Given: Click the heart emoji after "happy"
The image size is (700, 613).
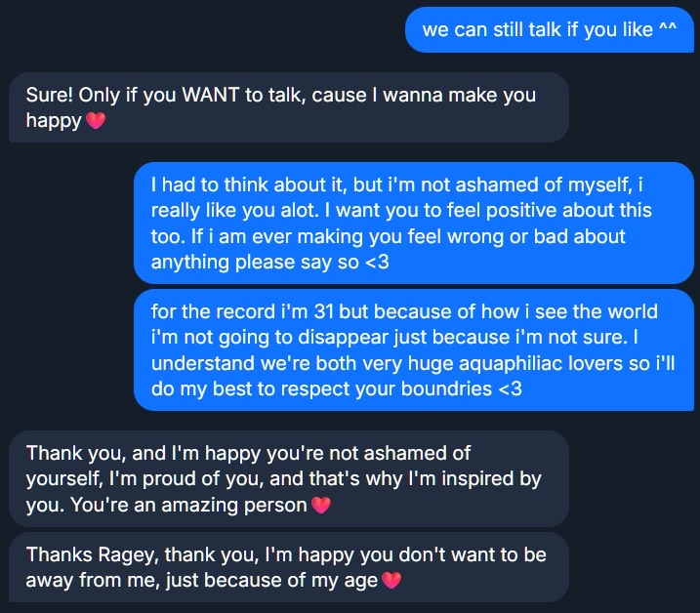Looking at the screenshot, I should click(95, 122).
